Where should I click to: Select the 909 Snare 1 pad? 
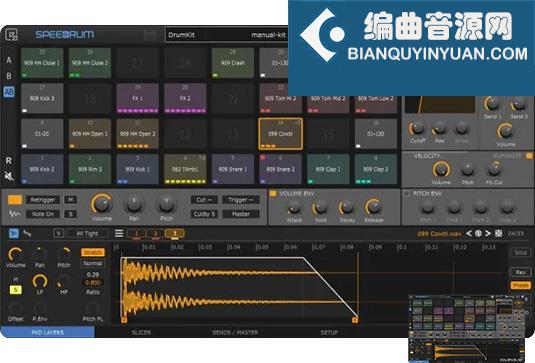(x=233, y=169)
